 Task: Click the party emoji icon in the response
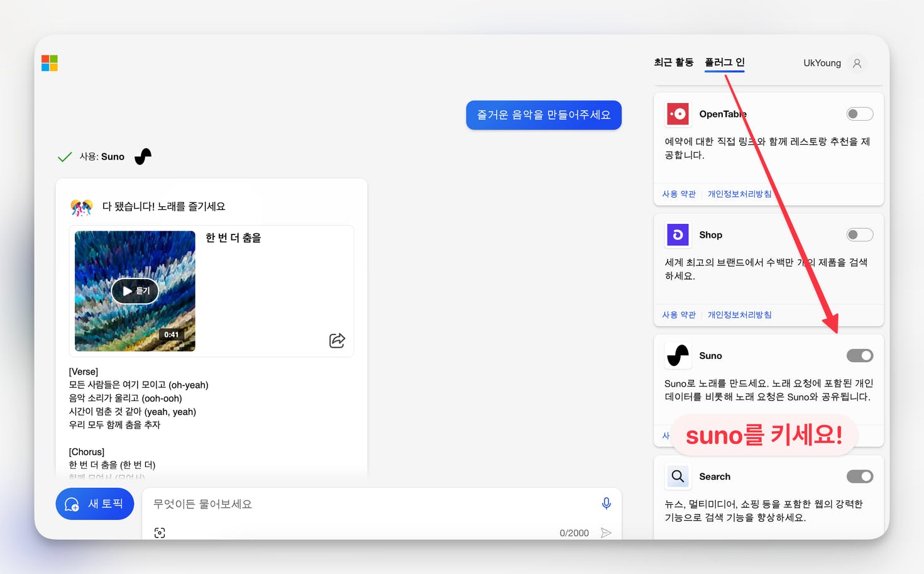82,207
